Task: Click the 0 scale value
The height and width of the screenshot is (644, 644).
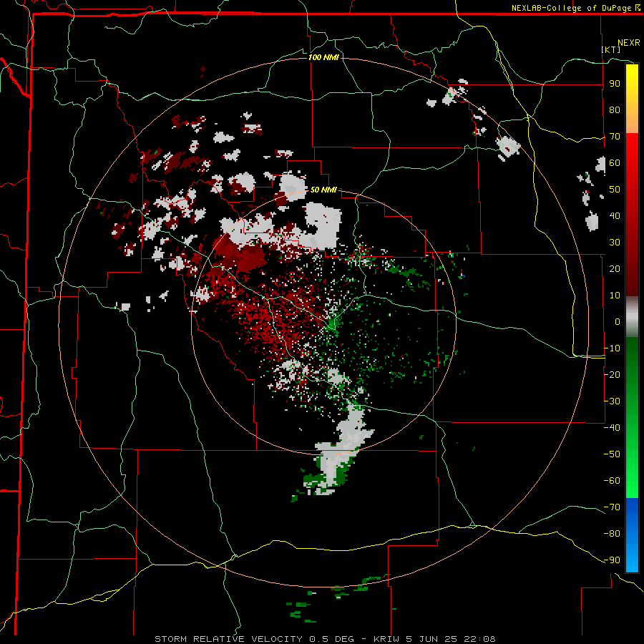Action: coord(618,321)
